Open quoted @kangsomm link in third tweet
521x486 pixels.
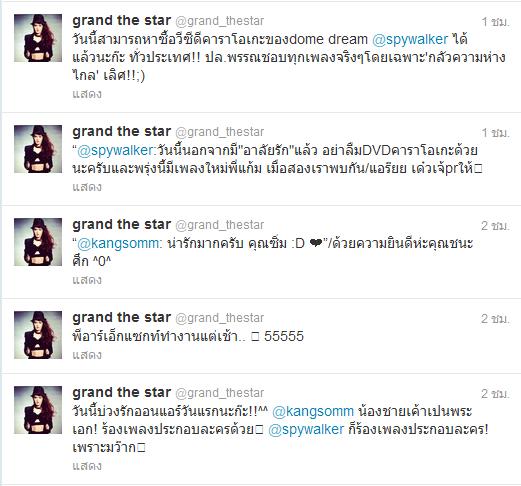118,244
